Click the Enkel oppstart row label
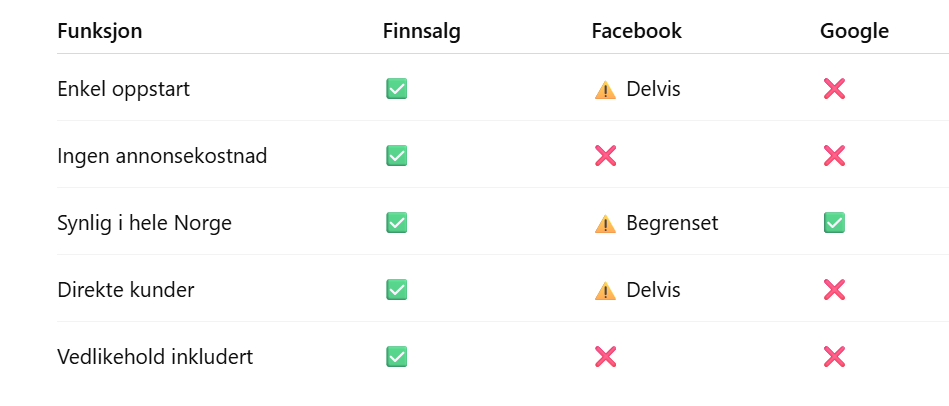This screenshot has width=949, height=406. 124,89
